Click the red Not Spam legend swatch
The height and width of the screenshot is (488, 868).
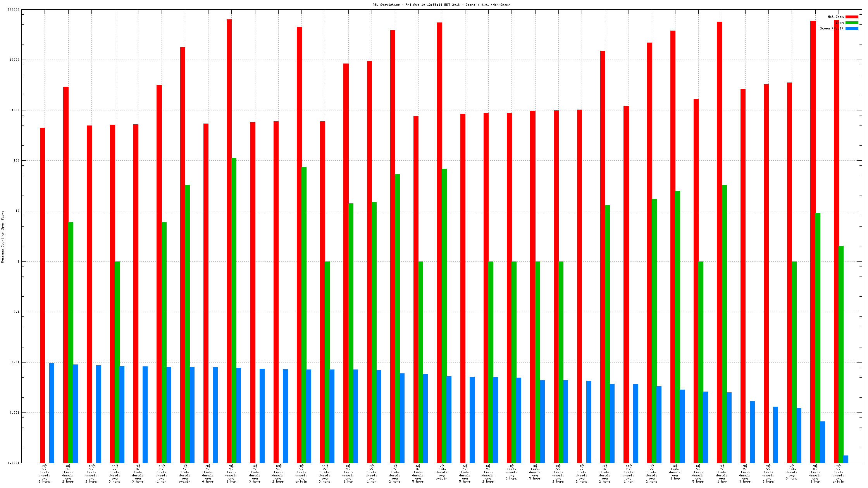(x=852, y=17)
